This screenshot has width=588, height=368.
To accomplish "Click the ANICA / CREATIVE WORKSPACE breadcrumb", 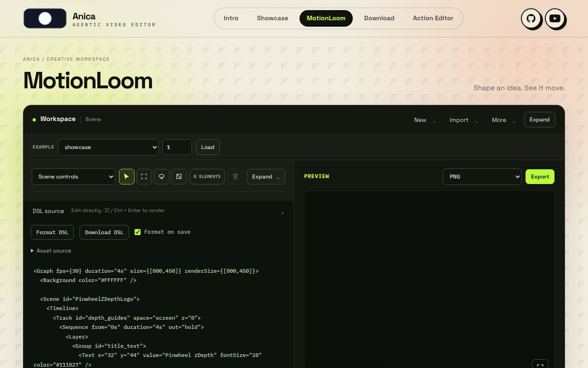I will coord(67,59).
